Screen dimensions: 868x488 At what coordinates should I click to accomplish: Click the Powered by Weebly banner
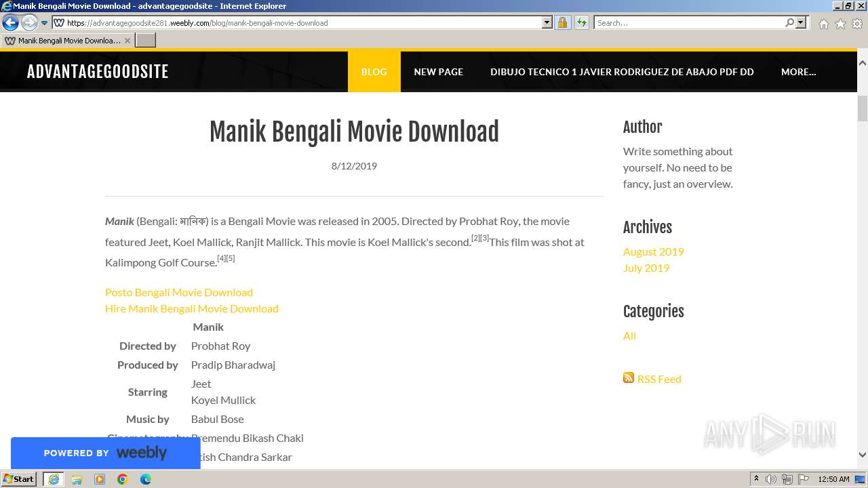pyautogui.click(x=106, y=453)
